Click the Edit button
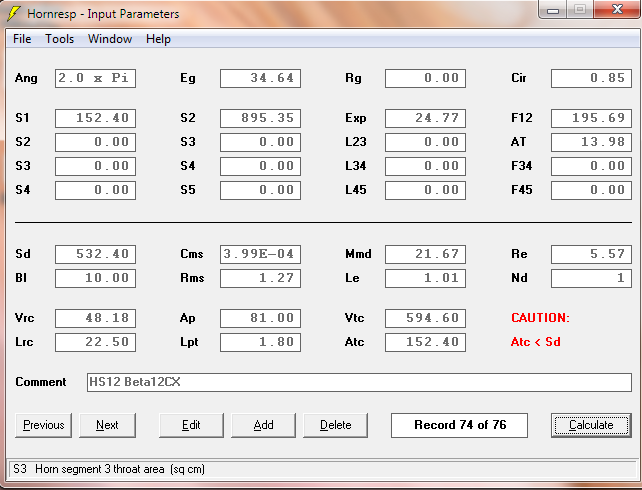This screenshot has height=490, width=642. tap(191, 425)
